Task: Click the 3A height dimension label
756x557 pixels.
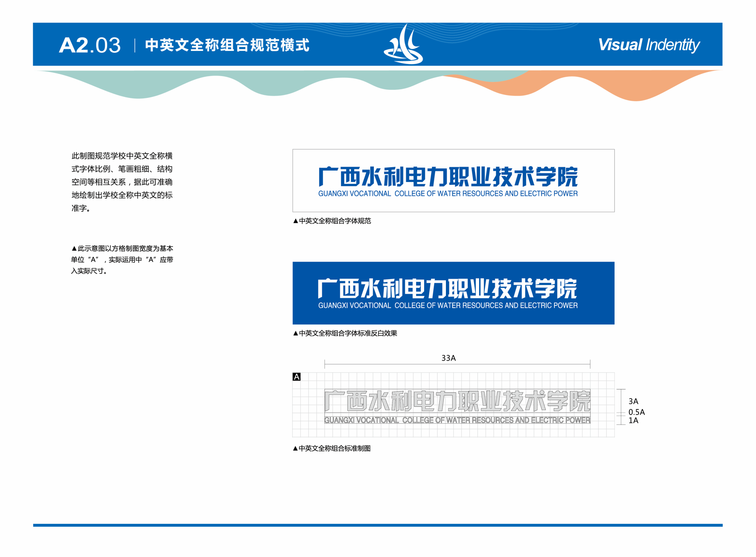Action: point(633,401)
